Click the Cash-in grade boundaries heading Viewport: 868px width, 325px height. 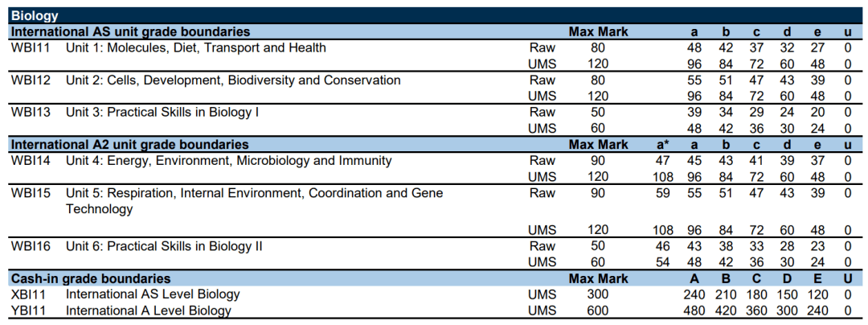click(x=90, y=278)
